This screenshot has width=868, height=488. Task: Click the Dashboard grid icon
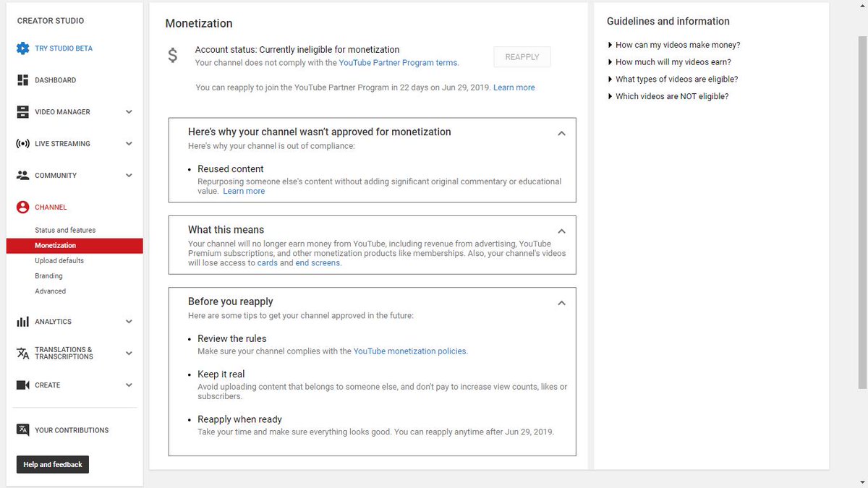point(22,80)
